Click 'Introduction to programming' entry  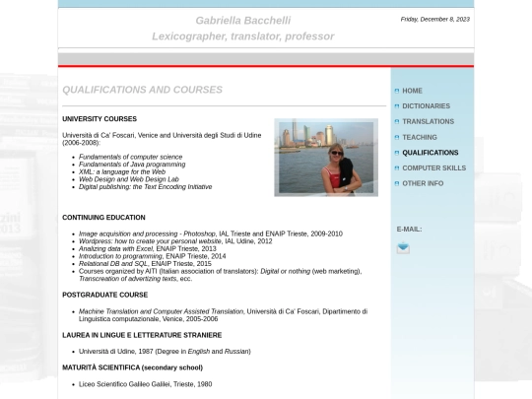click(153, 256)
